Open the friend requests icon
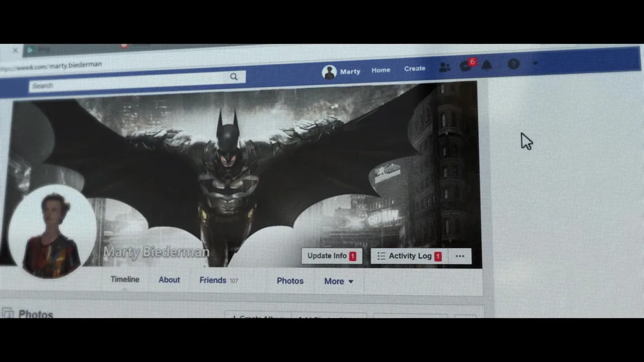This screenshot has height=362, width=644. pos(444,67)
